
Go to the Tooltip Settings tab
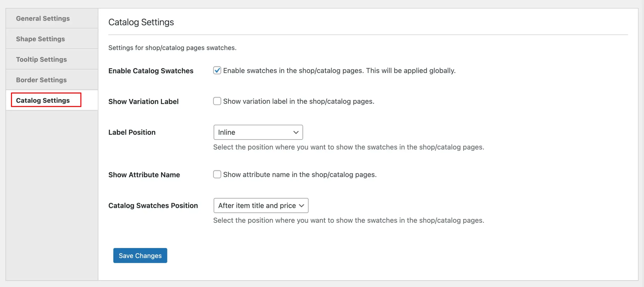[41, 59]
